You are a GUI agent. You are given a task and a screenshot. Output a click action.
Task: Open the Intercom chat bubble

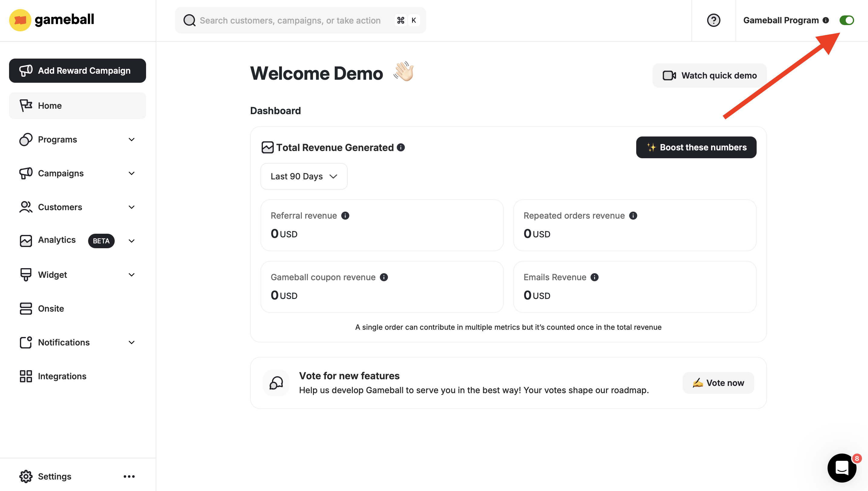(x=842, y=468)
